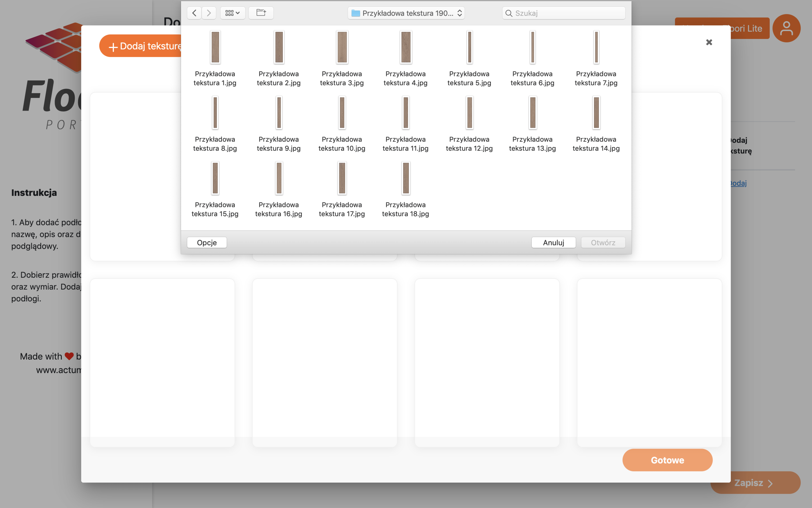The height and width of the screenshot is (508, 812).
Task: Go forward in the file dialog
Action: point(209,13)
